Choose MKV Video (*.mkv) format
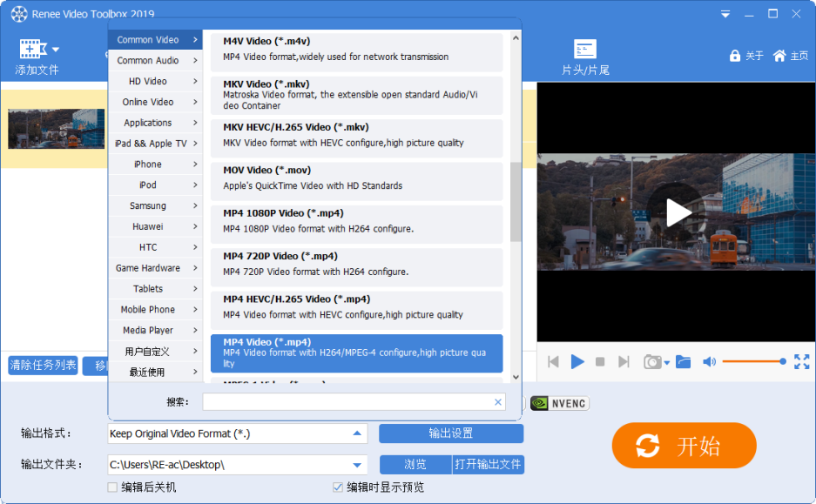Screen dimensions: 816x504 [x=356, y=95]
